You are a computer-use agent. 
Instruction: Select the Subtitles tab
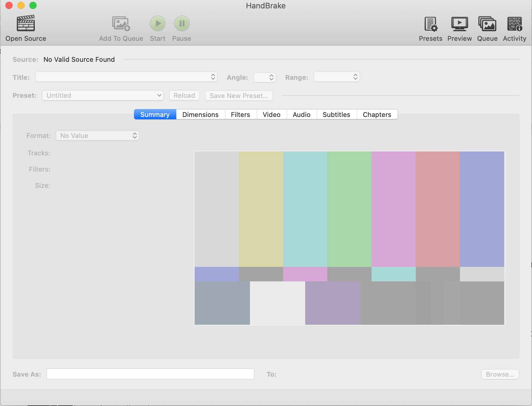pyautogui.click(x=336, y=115)
